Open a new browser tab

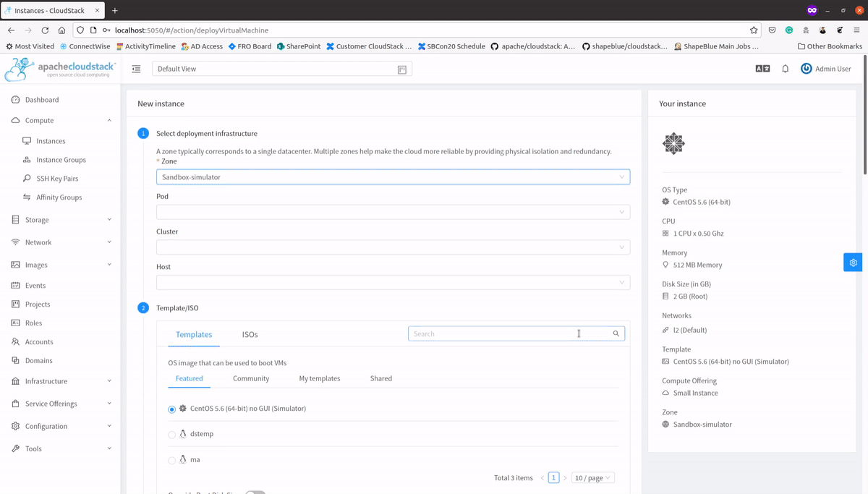pos(115,10)
